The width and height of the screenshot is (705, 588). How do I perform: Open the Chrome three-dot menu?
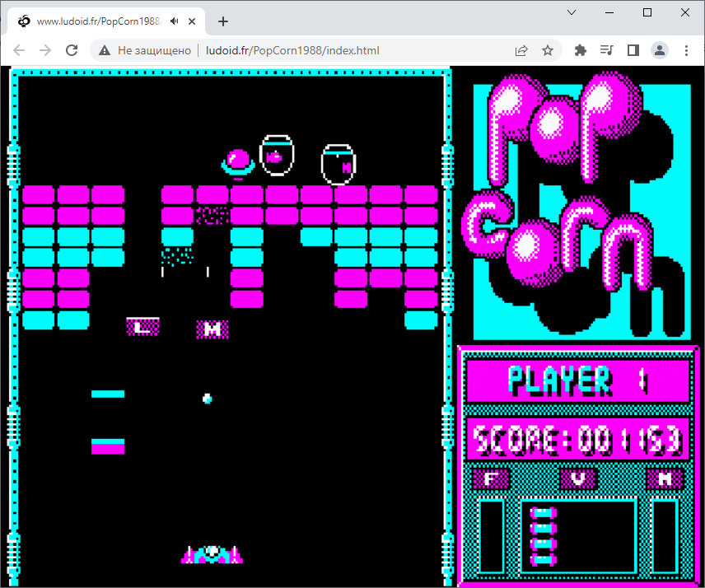[686, 50]
